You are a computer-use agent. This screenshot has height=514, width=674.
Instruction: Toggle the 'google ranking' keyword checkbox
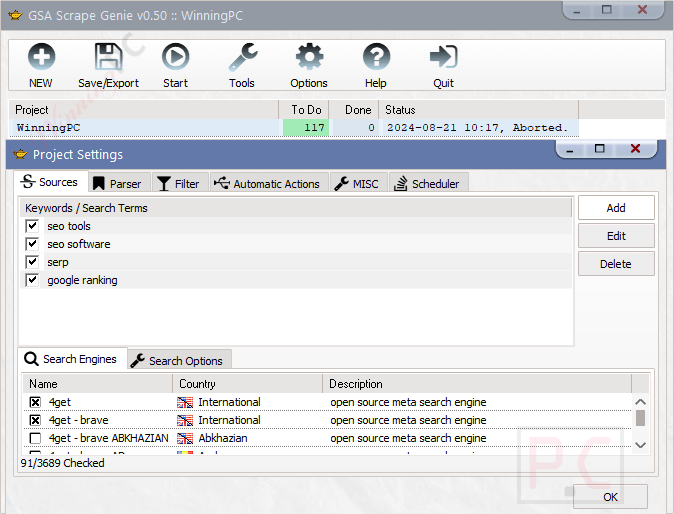33,281
